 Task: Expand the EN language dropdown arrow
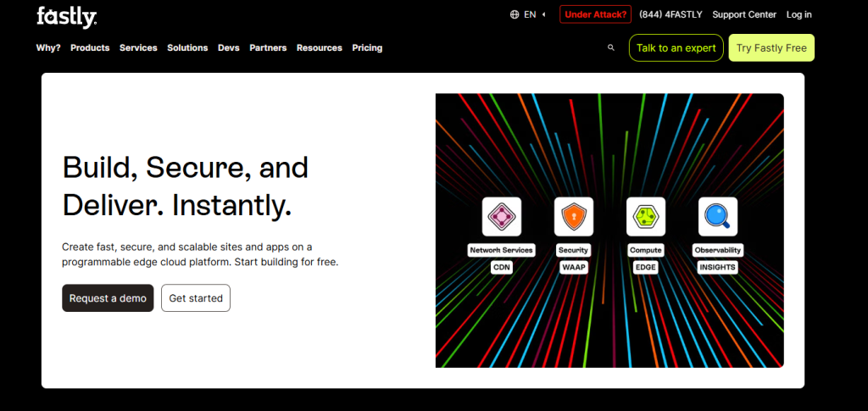[x=543, y=15]
